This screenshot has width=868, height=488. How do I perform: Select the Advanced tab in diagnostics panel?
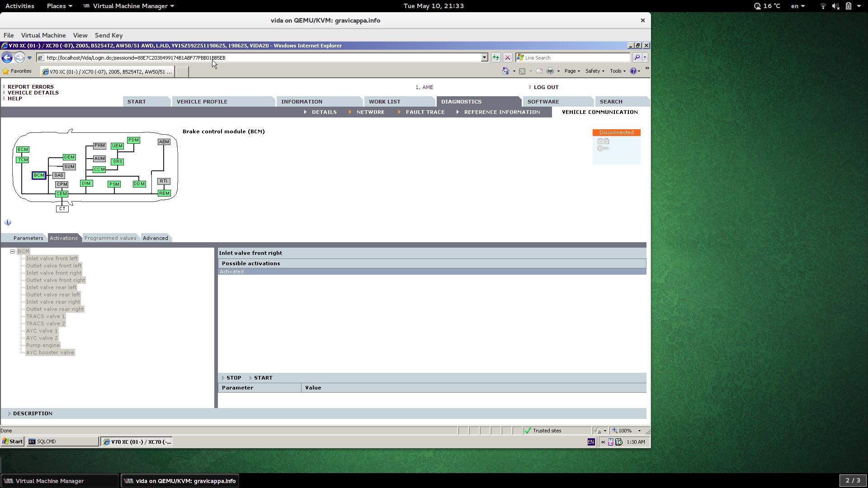tap(155, 238)
